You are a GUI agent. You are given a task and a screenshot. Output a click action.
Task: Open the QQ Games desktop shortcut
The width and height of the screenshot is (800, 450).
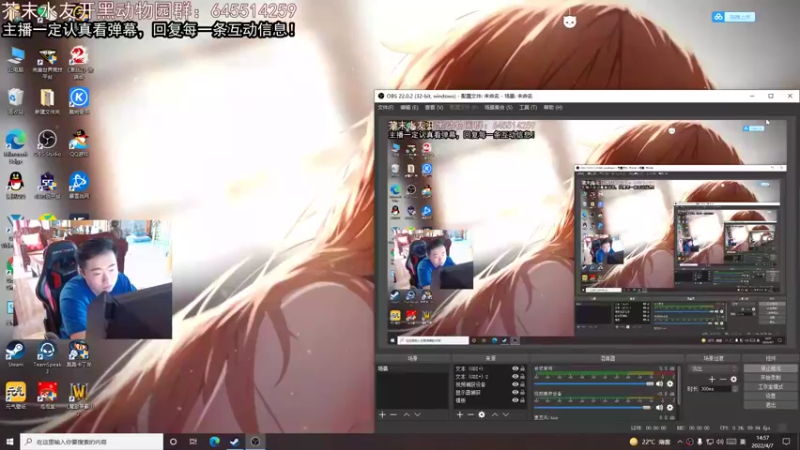(x=79, y=143)
